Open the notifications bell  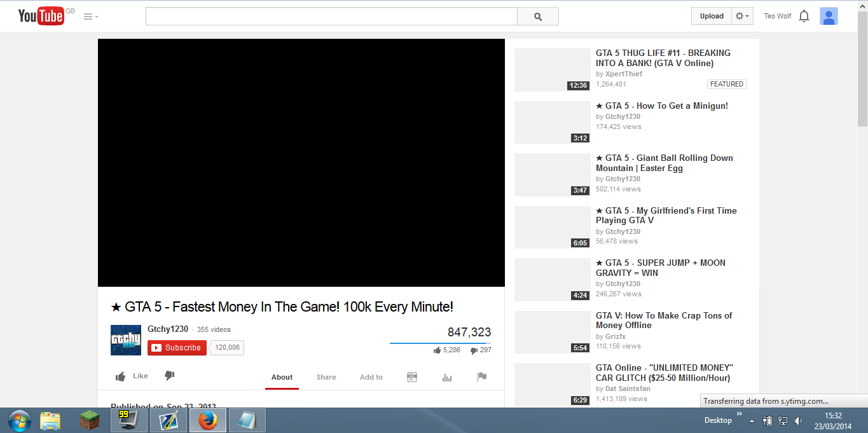(x=804, y=17)
